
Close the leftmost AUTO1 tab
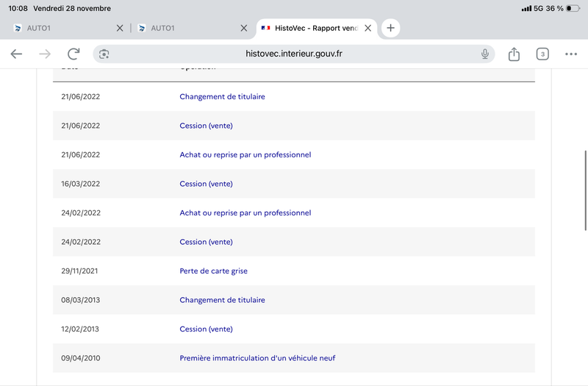120,28
